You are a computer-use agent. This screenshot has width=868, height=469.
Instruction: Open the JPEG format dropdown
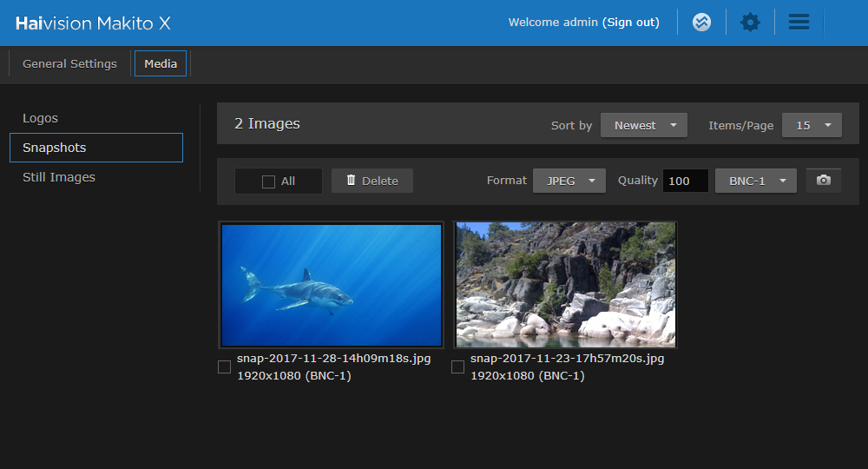[x=569, y=181]
